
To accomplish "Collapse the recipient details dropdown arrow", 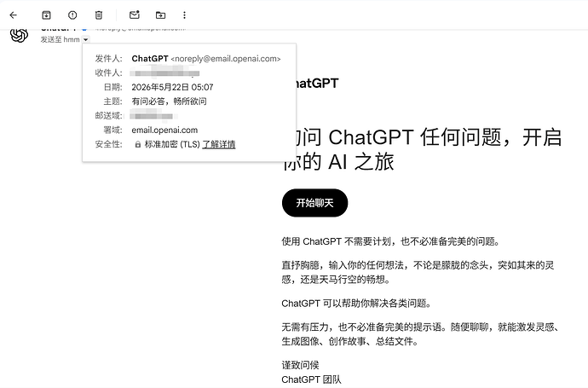I will coord(86,39).
